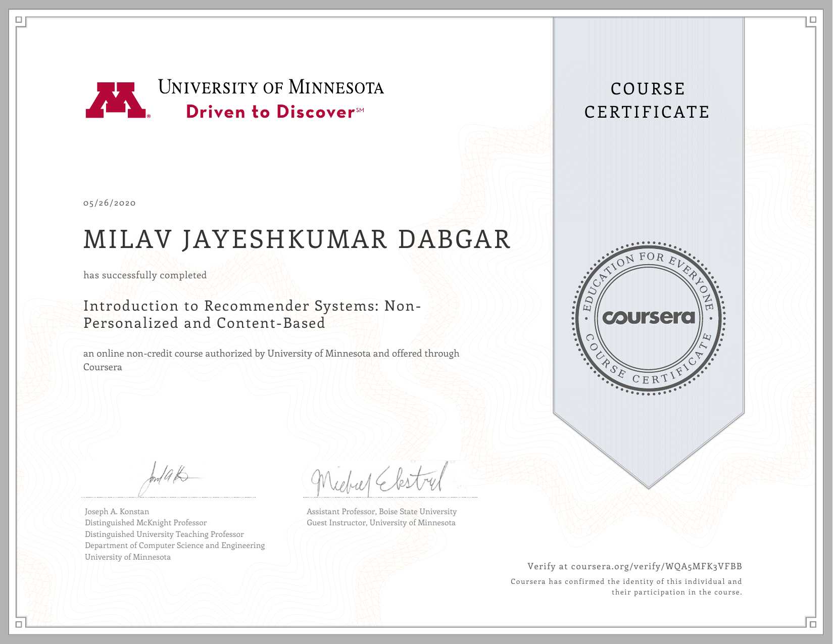Click Assistant Professor, Boise State University text
Image resolution: width=834 pixels, height=644 pixels.
point(381,511)
